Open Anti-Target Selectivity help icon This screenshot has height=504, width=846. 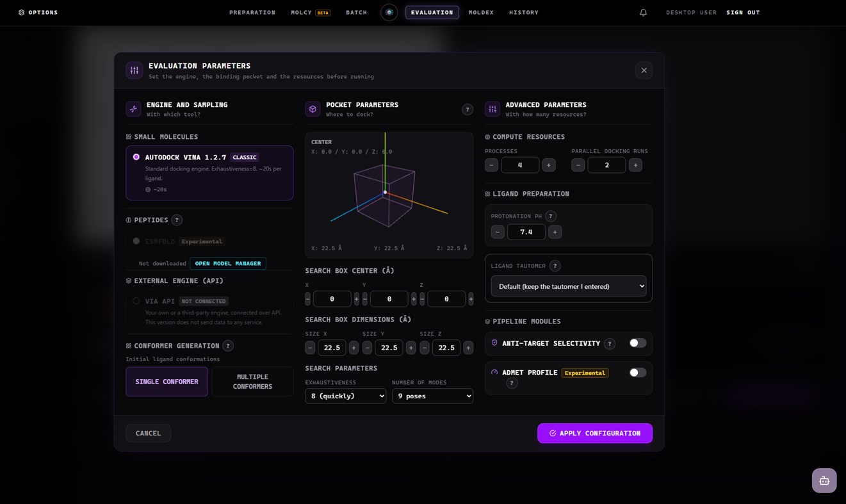[x=610, y=344]
